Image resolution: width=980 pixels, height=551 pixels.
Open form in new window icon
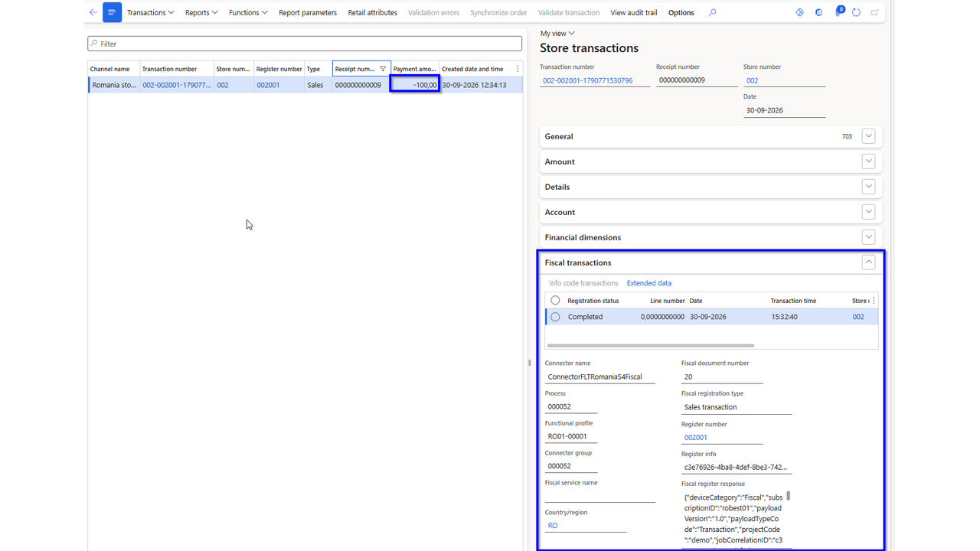(x=875, y=12)
